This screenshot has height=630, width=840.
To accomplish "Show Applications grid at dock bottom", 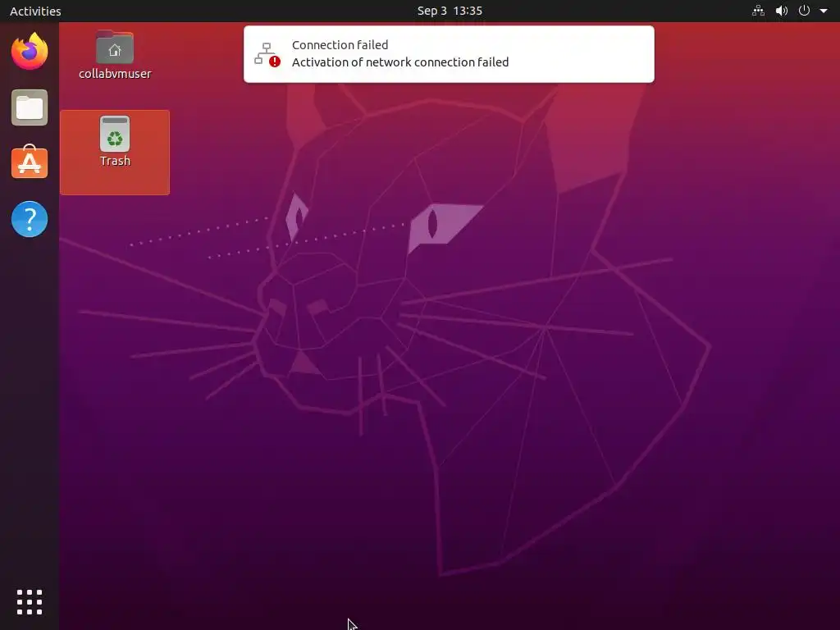I will pyautogui.click(x=30, y=602).
